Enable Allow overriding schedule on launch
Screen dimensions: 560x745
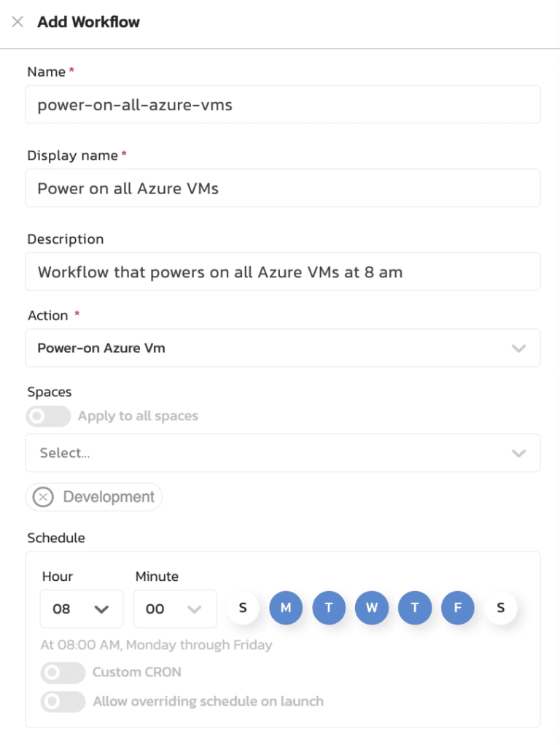tap(63, 702)
